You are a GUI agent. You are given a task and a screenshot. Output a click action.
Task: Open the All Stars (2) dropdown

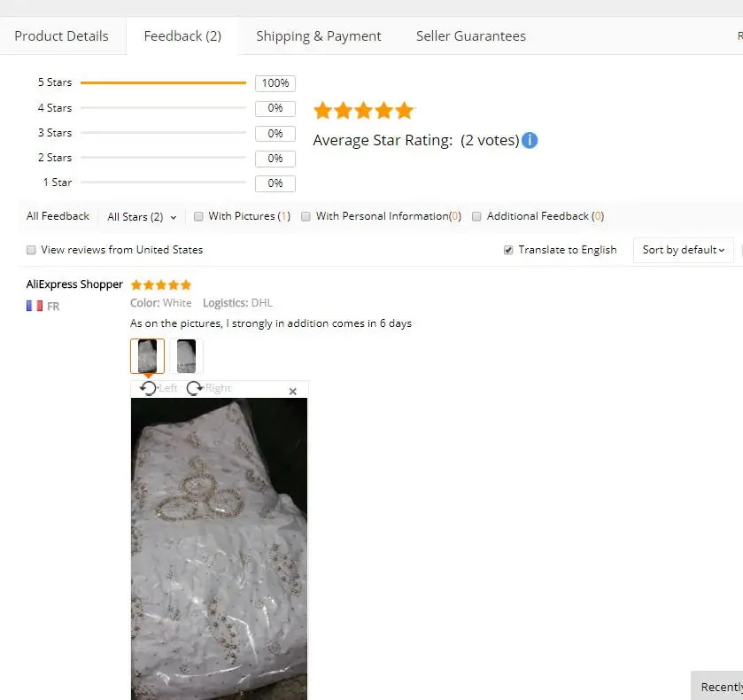[142, 217]
